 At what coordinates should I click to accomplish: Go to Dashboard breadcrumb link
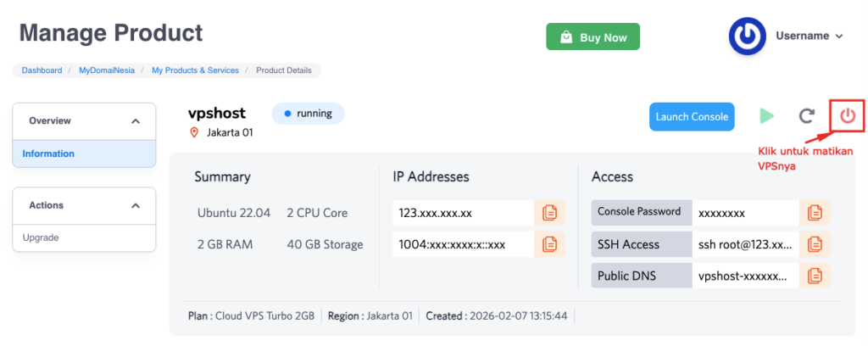pyautogui.click(x=42, y=70)
